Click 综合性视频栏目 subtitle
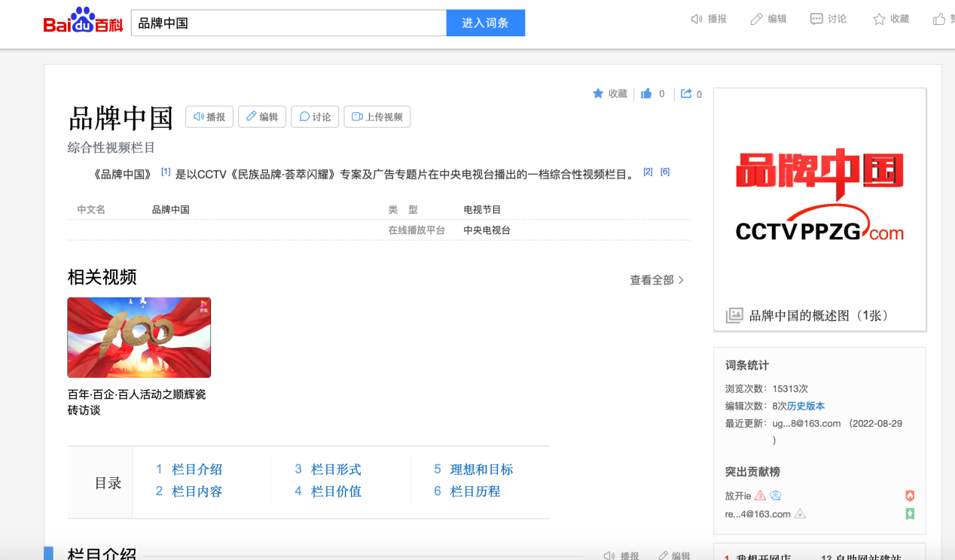This screenshot has height=560, width=955. coord(111,148)
